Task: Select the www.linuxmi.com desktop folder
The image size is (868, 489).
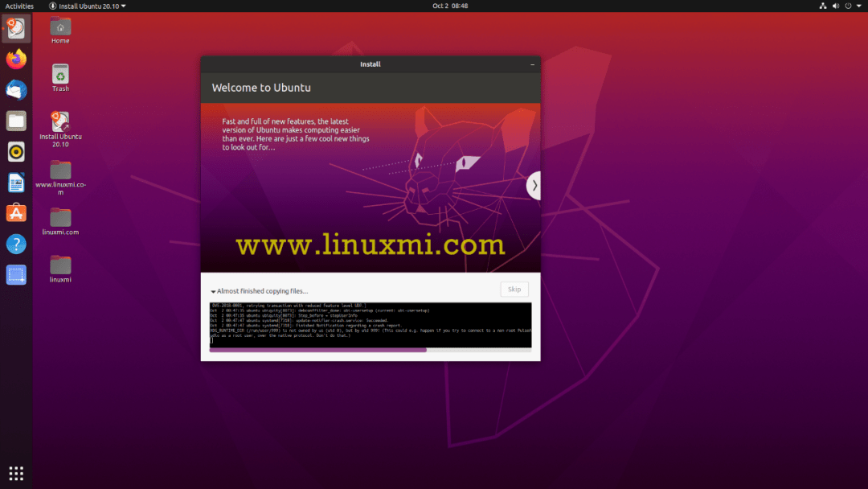Action: pyautogui.click(x=60, y=177)
